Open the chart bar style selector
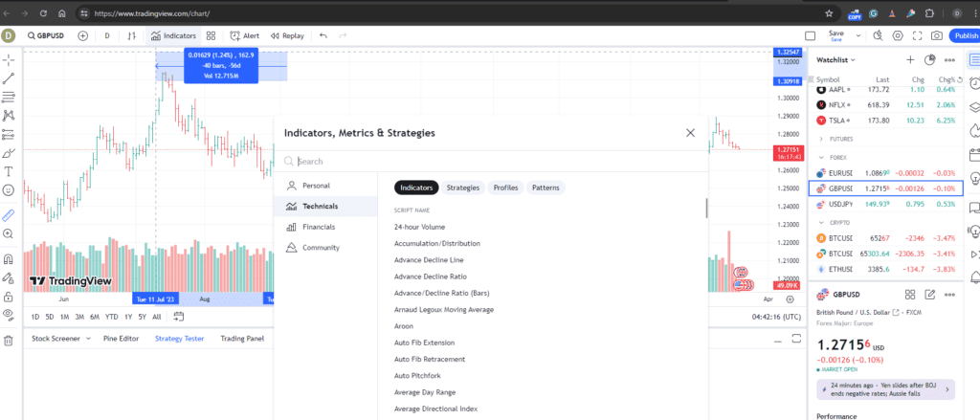This screenshot has height=420, width=980. [131, 35]
